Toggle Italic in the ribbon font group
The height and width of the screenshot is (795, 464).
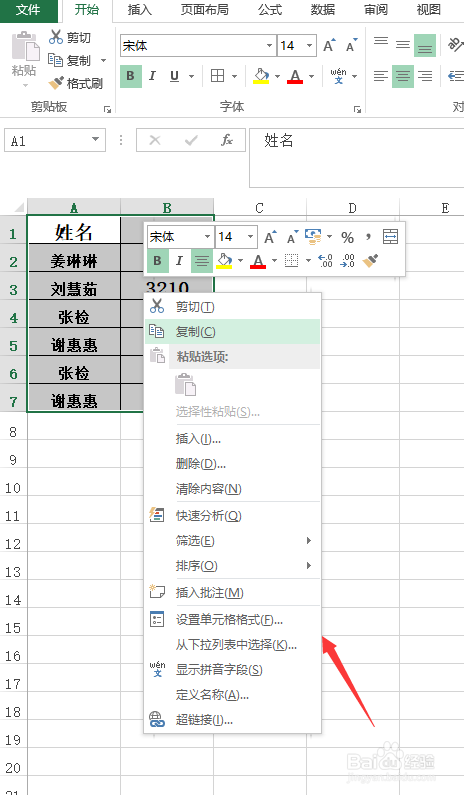pyautogui.click(x=152, y=76)
